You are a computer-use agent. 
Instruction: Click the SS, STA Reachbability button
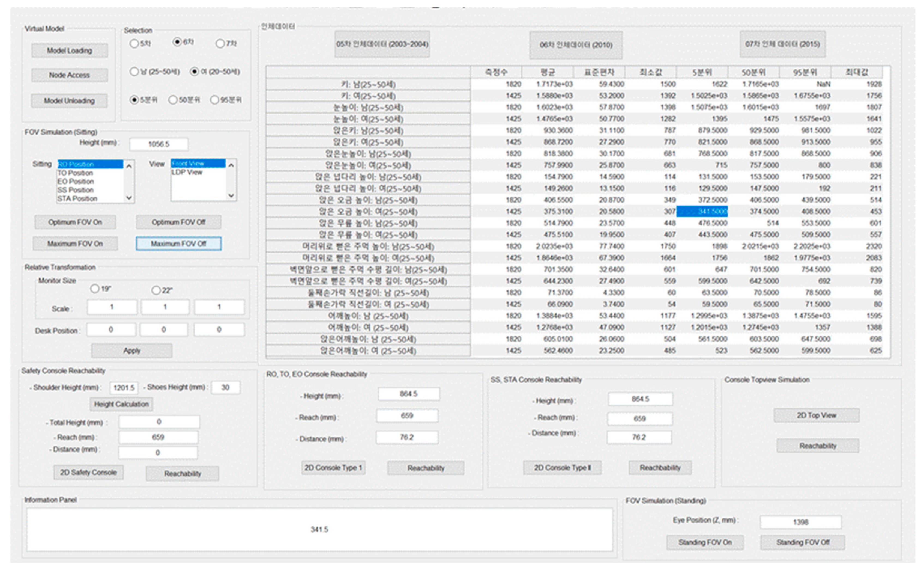click(x=660, y=468)
